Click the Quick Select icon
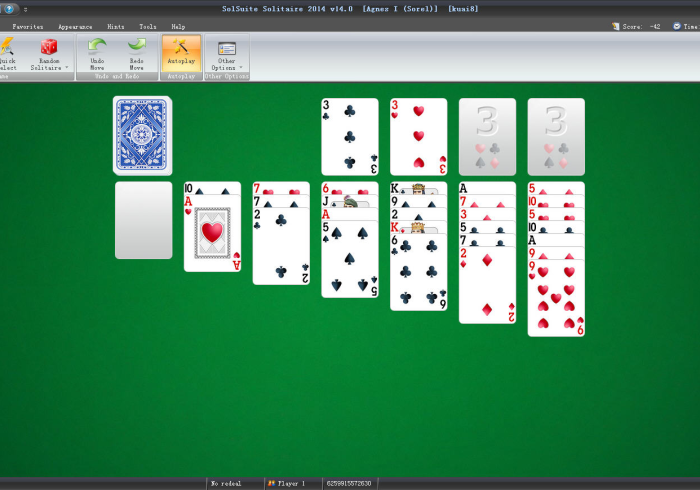The height and width of the screenshot is (490, 700). 5,47
